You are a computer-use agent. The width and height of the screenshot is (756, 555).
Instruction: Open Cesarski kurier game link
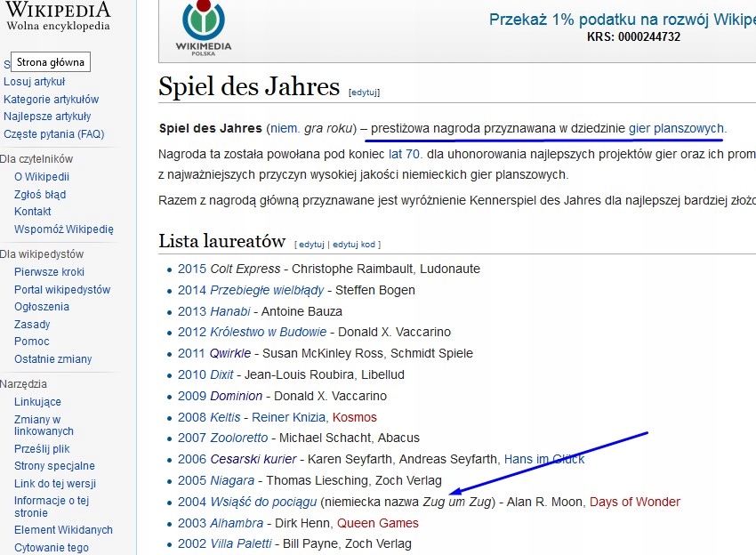[253, 459]
